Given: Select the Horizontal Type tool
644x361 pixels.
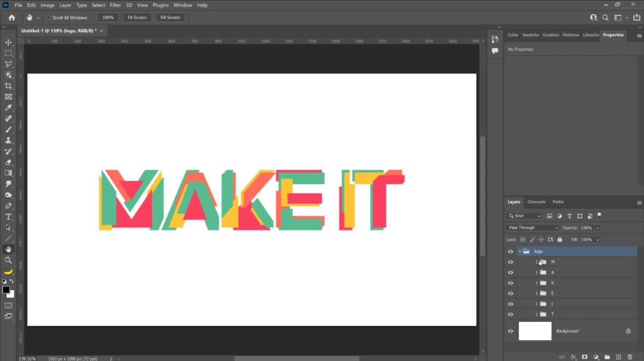Looking at the screenshot, I should click(8, 217).
